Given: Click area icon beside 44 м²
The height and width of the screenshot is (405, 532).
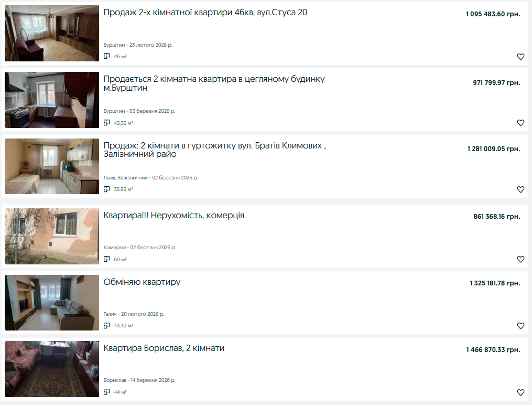Looking at the screenshot, I should click(106, 392).
